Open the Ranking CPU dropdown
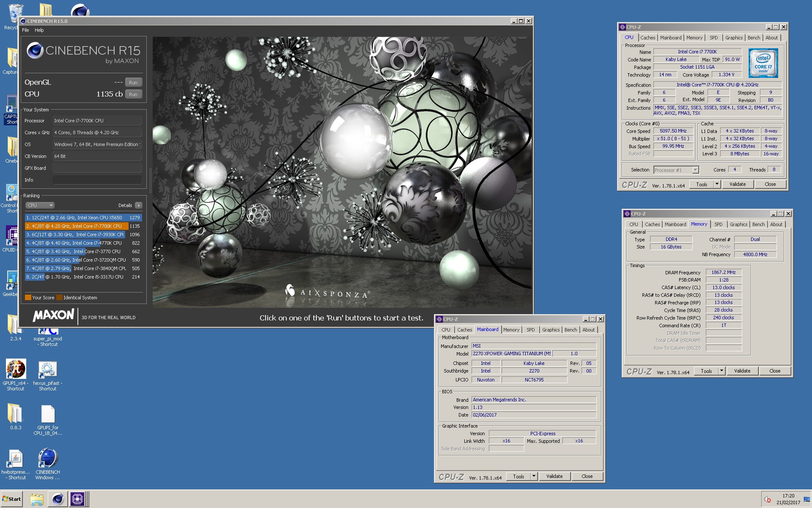Viewport: 812px width, 508px height. pos(40,205)
